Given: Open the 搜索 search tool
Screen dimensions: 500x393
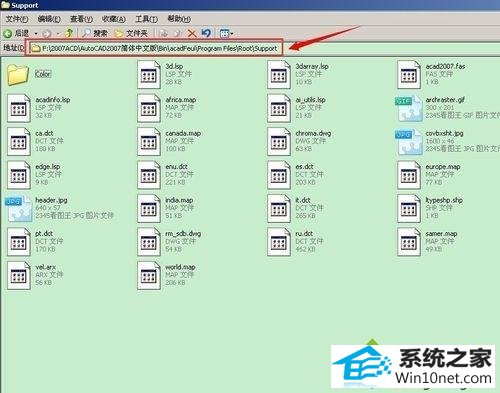Looking at the screenshot, I should coord(95,33).
